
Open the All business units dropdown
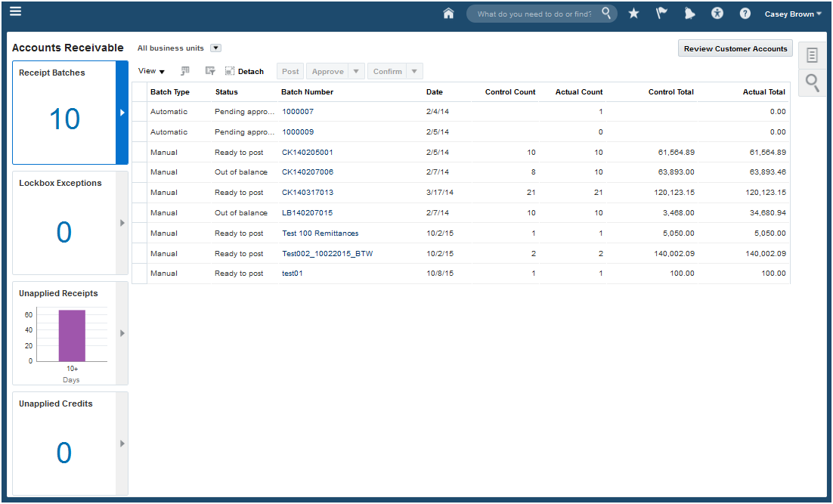(215, 48)
